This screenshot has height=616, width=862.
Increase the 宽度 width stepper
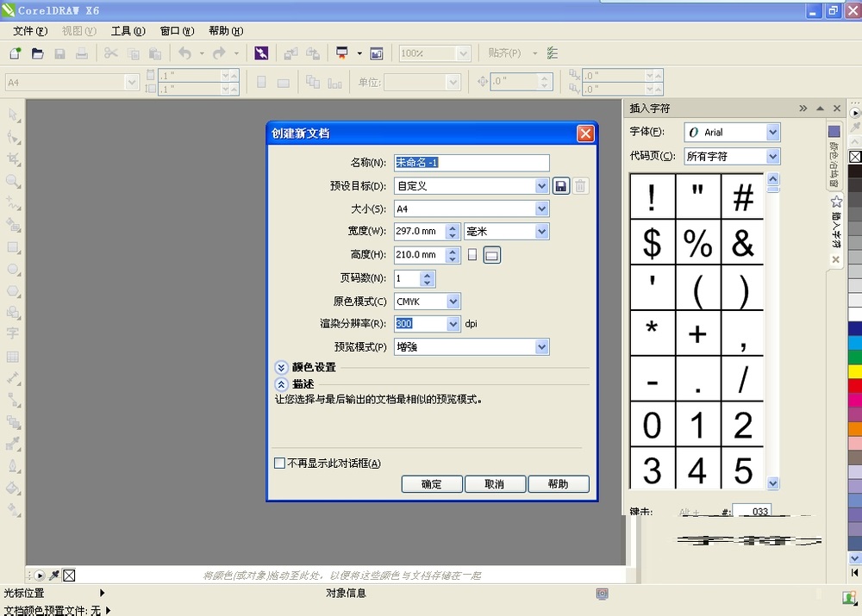click(x=453, y=227)
